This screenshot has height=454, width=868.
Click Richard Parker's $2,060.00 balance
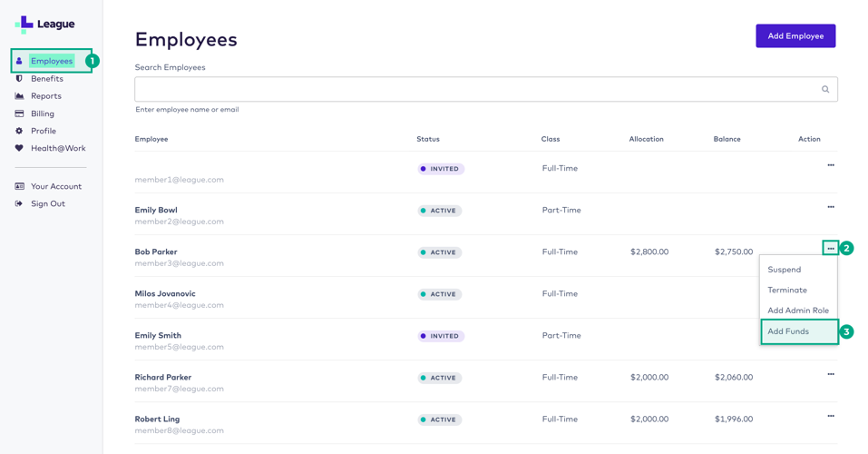[734, 378]
